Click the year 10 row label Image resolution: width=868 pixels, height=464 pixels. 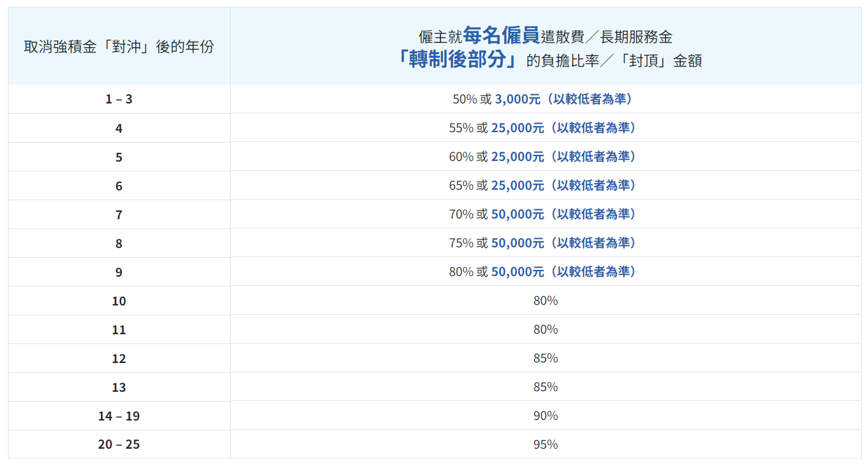coord(119,301)
